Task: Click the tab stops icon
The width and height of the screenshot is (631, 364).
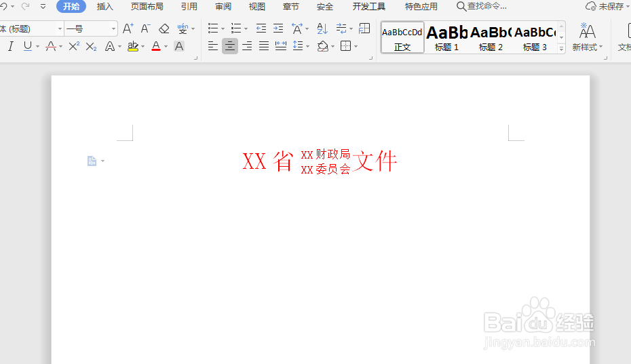Action: click(x=364, y=28)
